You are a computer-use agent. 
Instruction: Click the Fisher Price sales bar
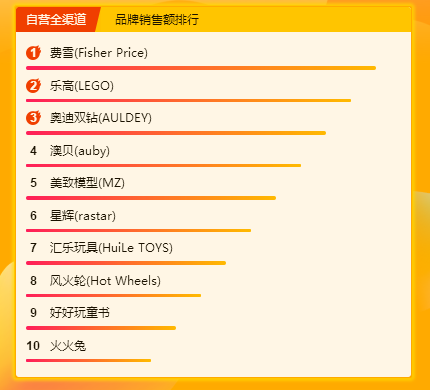coord(201,68)
